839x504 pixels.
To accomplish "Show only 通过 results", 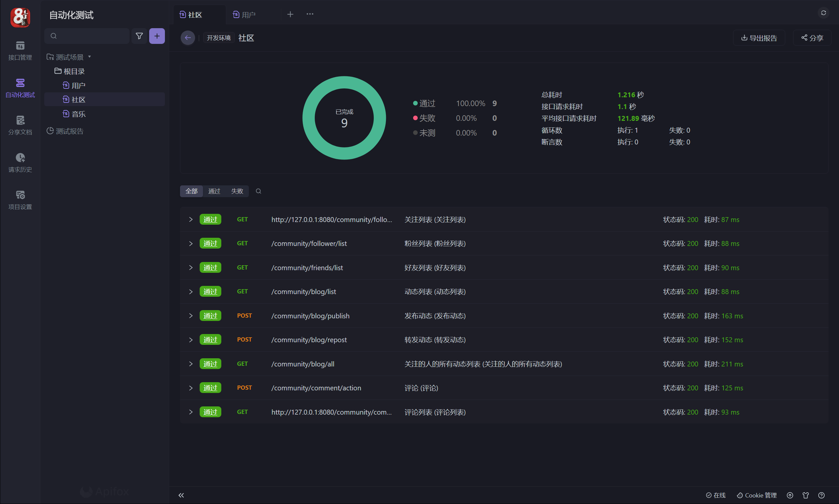I will [x=214, y=191].
